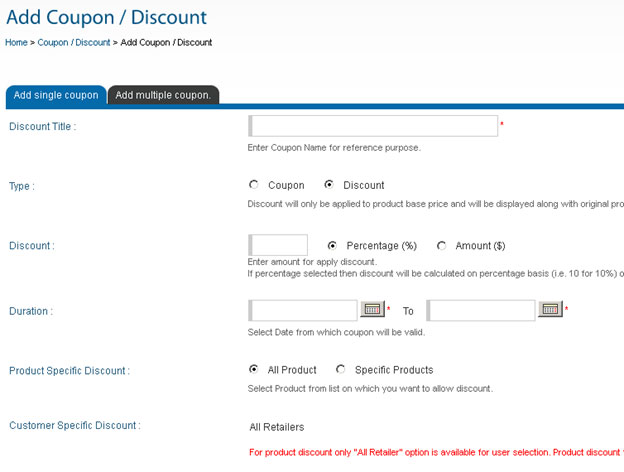Image resolution: width=624 pixels, height=472 pixels.
Task: Open the start date calendar picker
Action: (372, 309)
